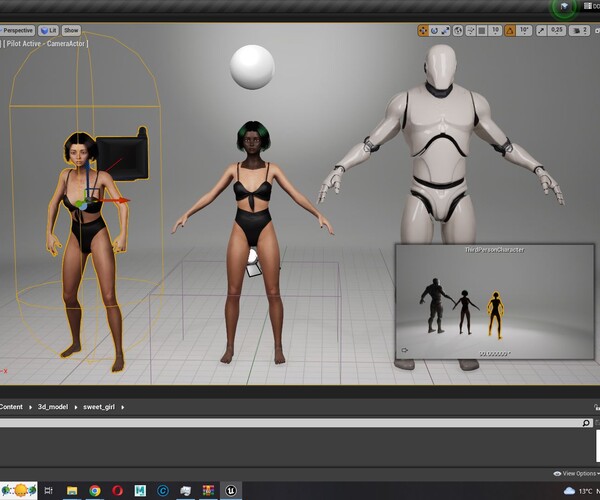Image resolution: width=600 pixels, height=500 pixels.
Task: Expand arrow after Content breadcrumb
Action: pos(30,407)
